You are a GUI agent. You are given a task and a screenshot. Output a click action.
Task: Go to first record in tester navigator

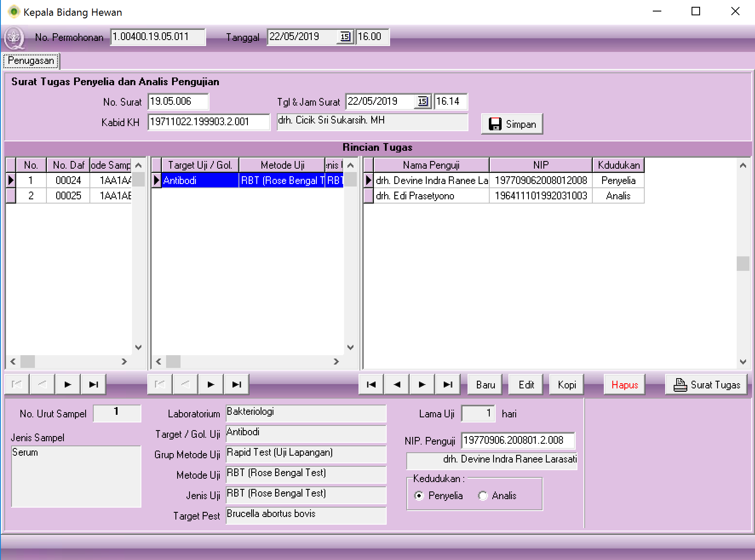[x=371, y=385]
